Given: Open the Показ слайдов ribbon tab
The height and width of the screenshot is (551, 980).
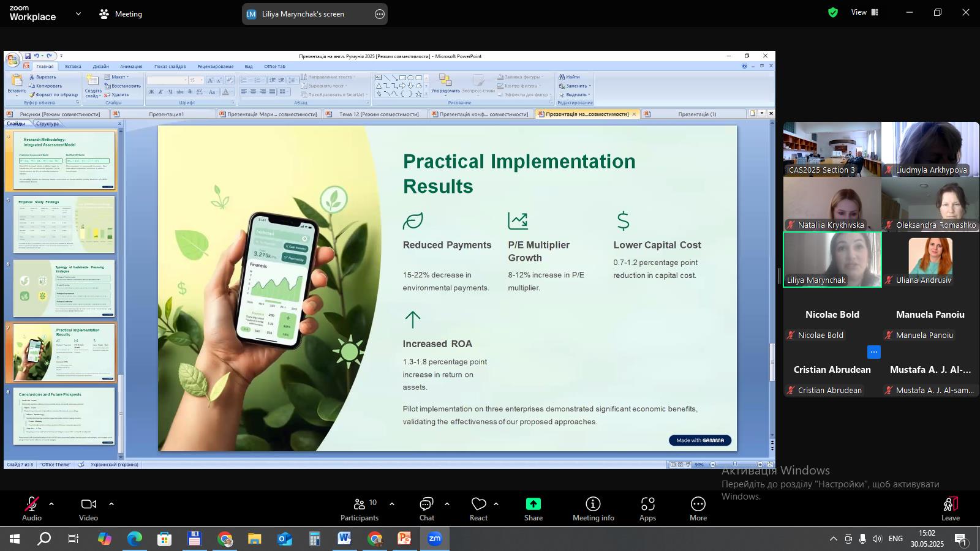Looking at the screenshot, I should click(x=170, y=66).
